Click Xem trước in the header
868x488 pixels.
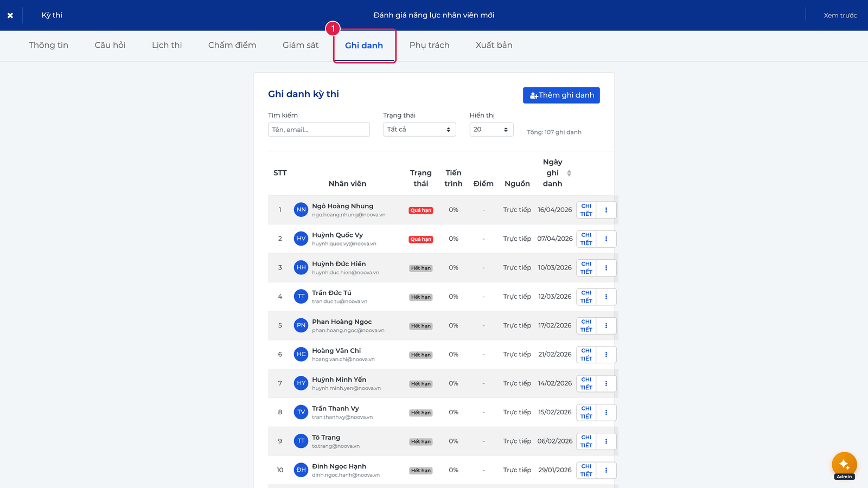(840, 15)
